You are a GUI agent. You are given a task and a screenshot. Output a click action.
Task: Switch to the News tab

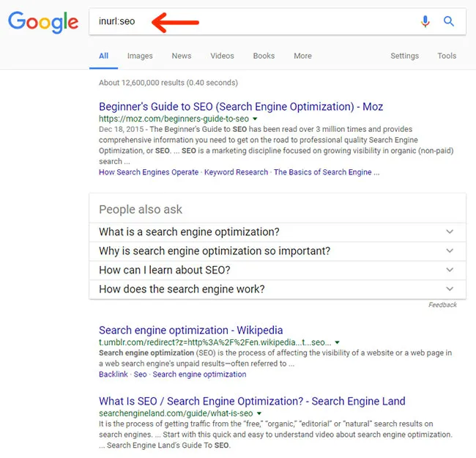click(x=182, y=56)
